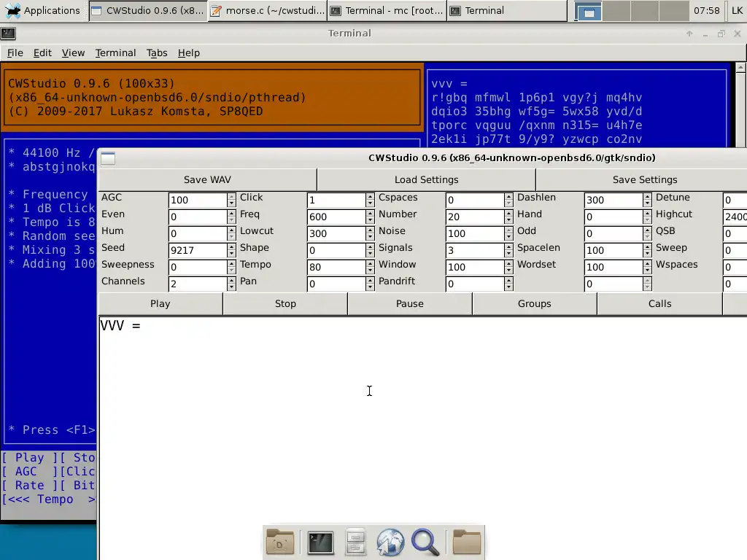This screenshot has height=560, width=747.
Task: Click the Groups button
Action: click(535, 304)
